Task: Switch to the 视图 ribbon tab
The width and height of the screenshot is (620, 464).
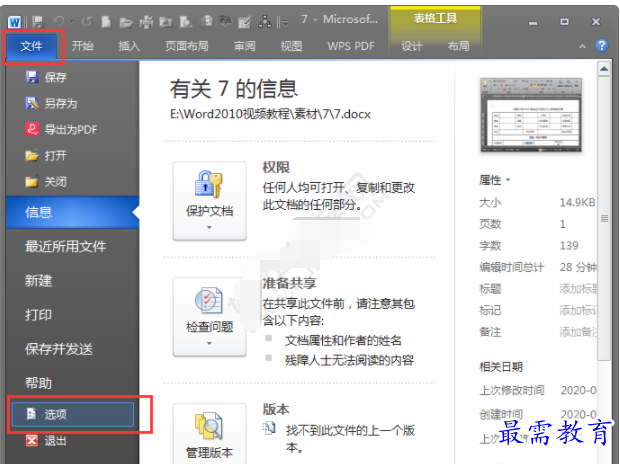Action: [291, 46]
